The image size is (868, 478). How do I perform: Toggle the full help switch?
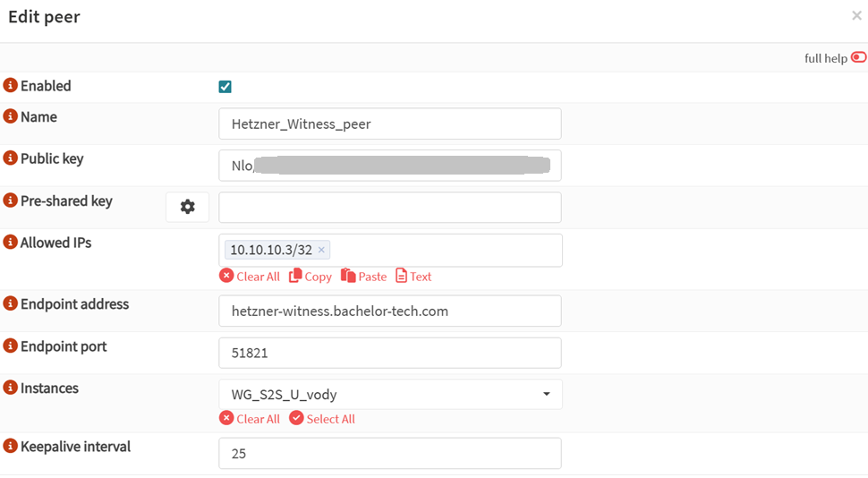tap(858, 57)
